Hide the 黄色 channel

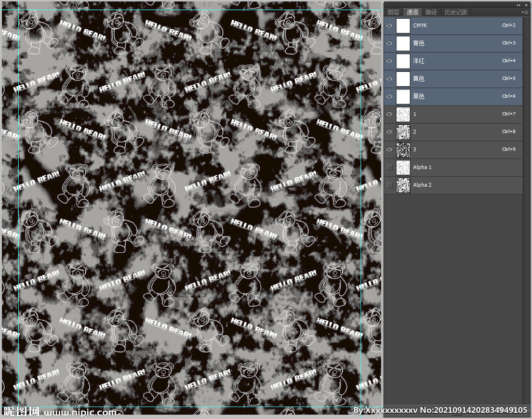click(390, 78)
